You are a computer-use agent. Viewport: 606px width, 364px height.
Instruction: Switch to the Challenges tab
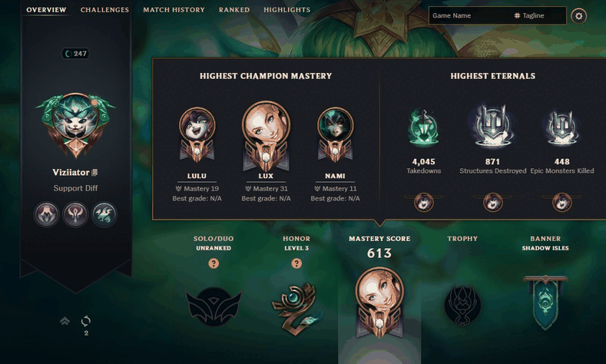(104, 10)
